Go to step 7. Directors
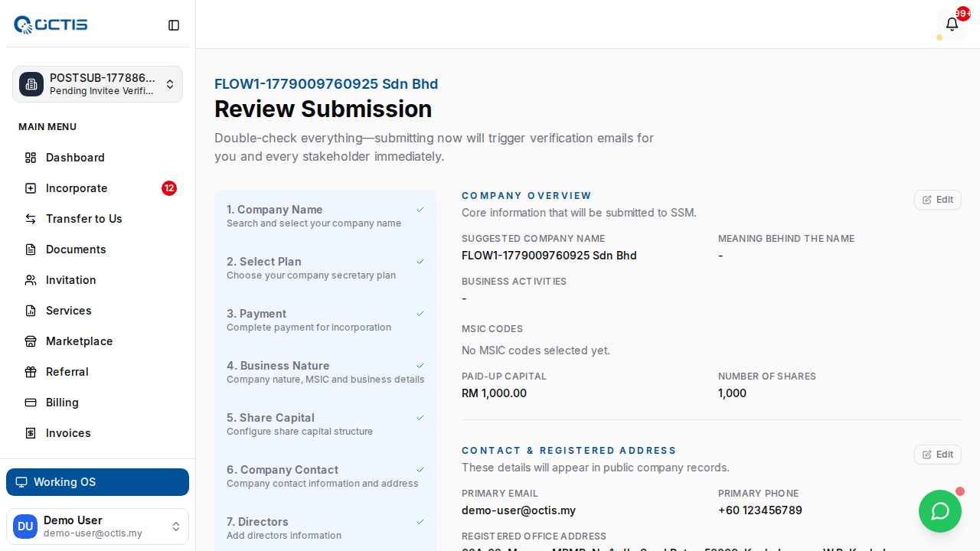This screenshot has width=980, height=551. [325, 528]
